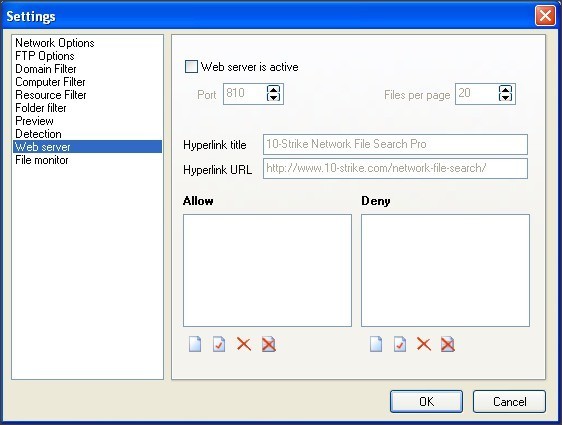This screenshot has height=425, width=562.
Task: Delete selected entry under Allow list
Action: pyautogui.click(x=244, y=344)
